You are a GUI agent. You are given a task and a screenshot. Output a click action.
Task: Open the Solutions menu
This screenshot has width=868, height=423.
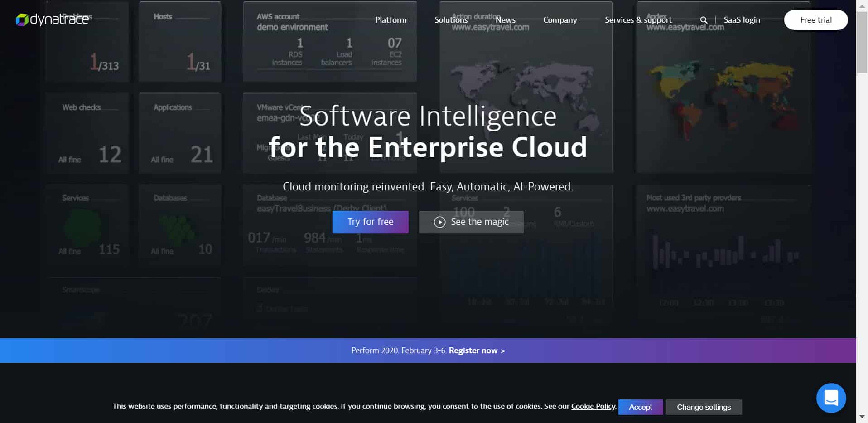pyautogui.click(x=451, y=20)
